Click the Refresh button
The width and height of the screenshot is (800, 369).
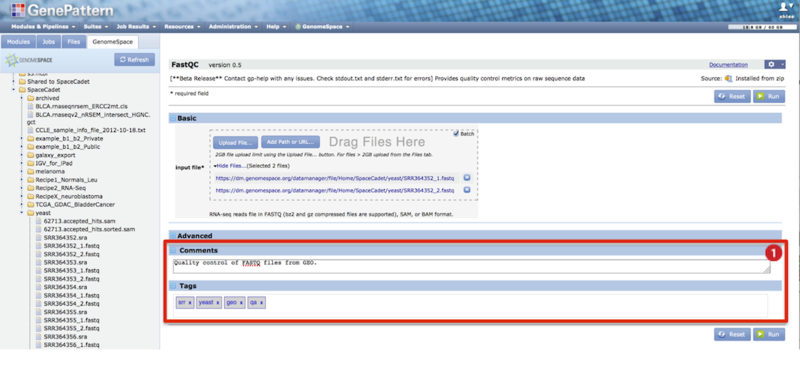pyautogui.click(x=134, y=60)
